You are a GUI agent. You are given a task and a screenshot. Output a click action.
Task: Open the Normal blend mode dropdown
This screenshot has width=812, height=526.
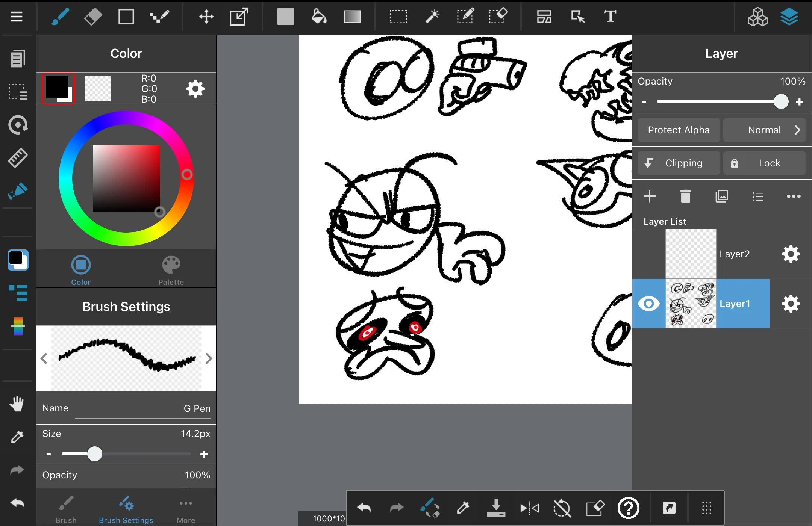(x=765, y=130)
